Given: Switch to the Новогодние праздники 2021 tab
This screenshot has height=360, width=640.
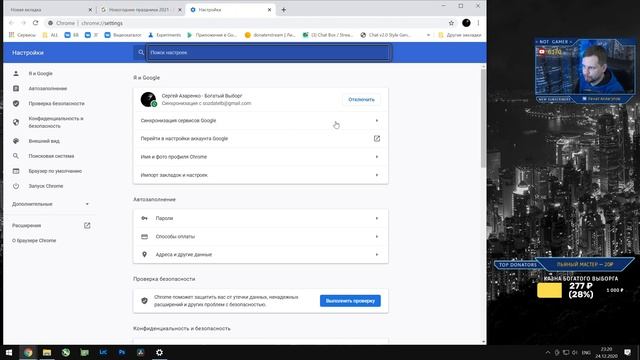Looking at the screenshot, I should coord(140,10).
